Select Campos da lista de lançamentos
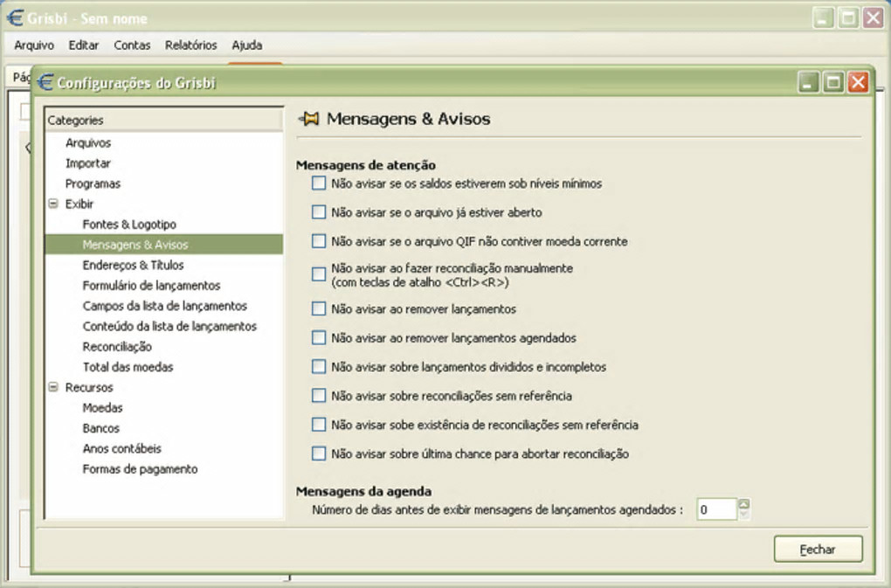Screen dimensions: 891x588 point(165,306)
